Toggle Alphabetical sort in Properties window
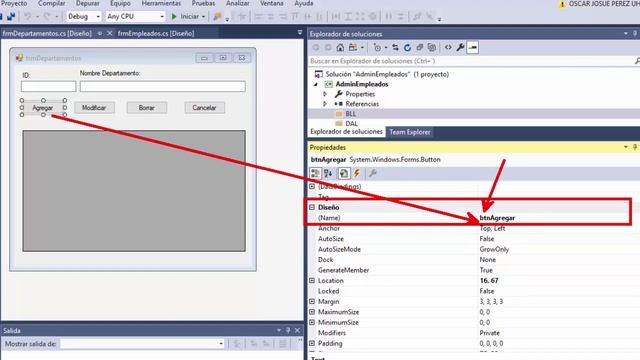The height and width of the screenshot is (360, 640). pyautogui.click(x=329, y=173)
